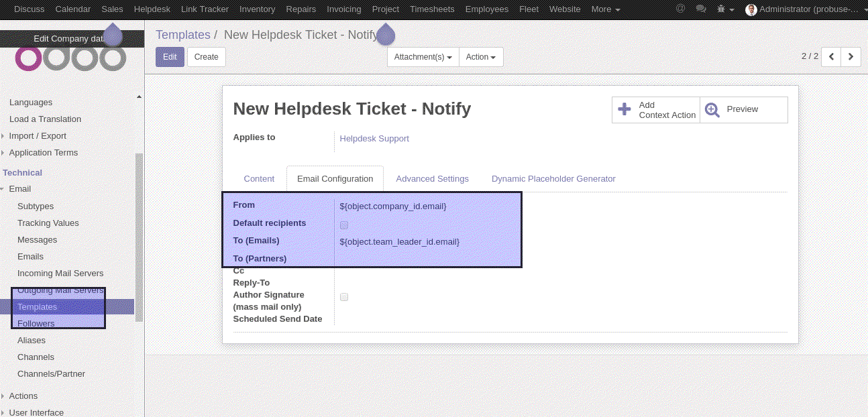868x417 pixels.
Task: Open the Inventory menu
Action: [258, 9]
